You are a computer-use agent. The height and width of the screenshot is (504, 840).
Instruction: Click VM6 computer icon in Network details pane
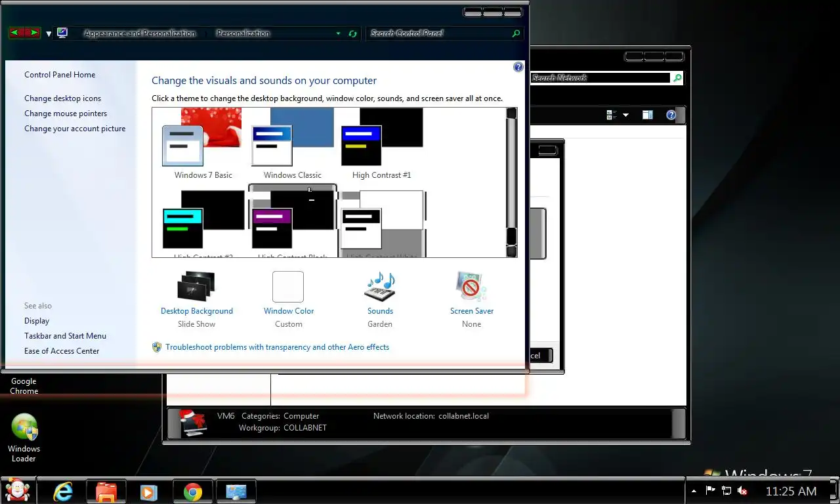click(x=194, y=423)
